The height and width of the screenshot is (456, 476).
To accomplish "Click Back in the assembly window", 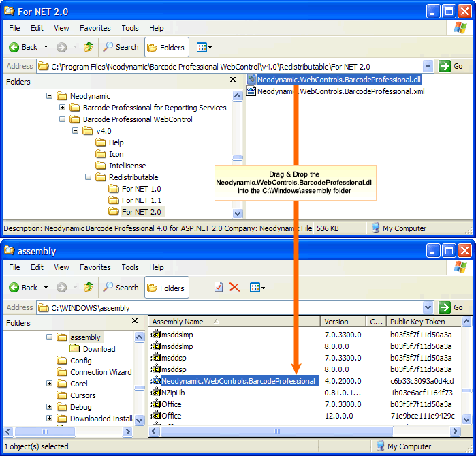I will tap(23, 288).
